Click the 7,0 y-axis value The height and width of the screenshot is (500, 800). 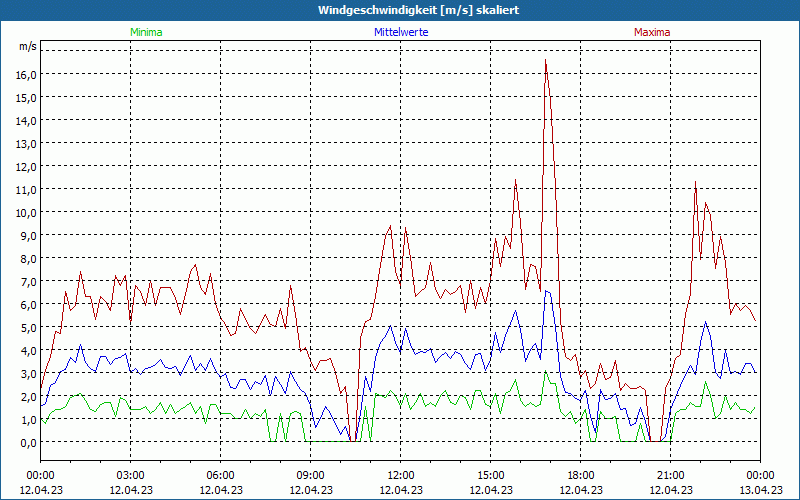(29, 281)
